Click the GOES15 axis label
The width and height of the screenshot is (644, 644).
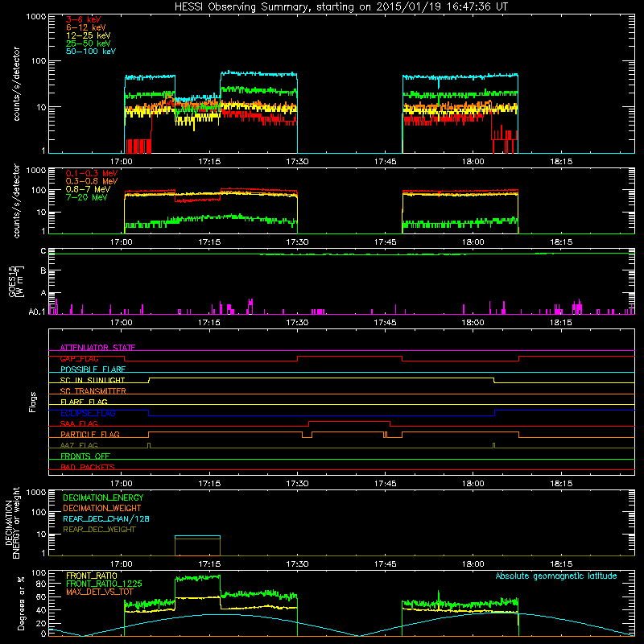(16, 281)
